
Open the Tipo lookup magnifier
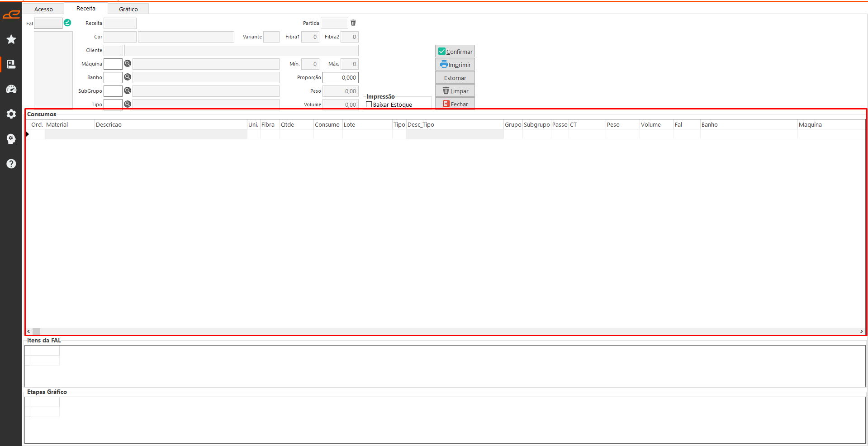click(128, 104)
